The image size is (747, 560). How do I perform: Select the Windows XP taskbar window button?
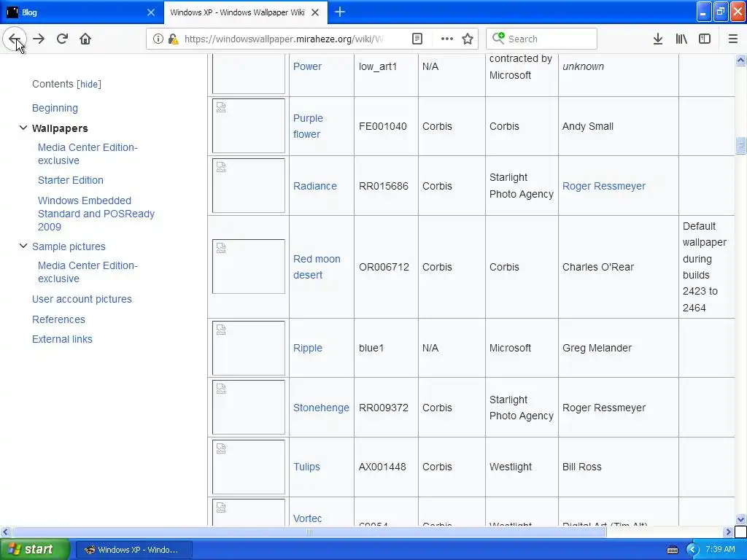pos(134,550)
